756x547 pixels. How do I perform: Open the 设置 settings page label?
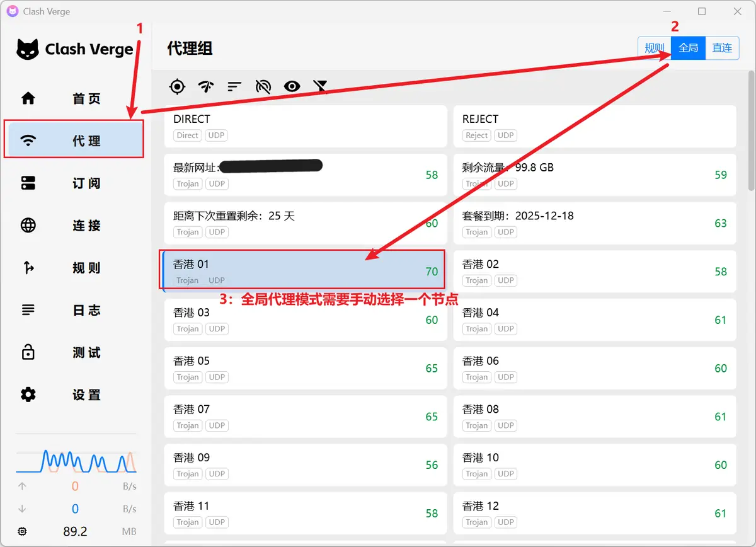point(86,394)
